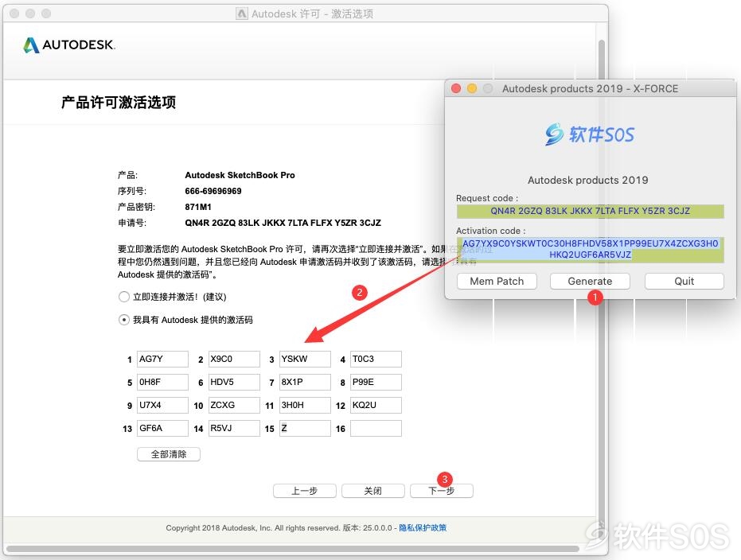Minimize the X-FORCE window with yellow button

click(x=472, y=88)
